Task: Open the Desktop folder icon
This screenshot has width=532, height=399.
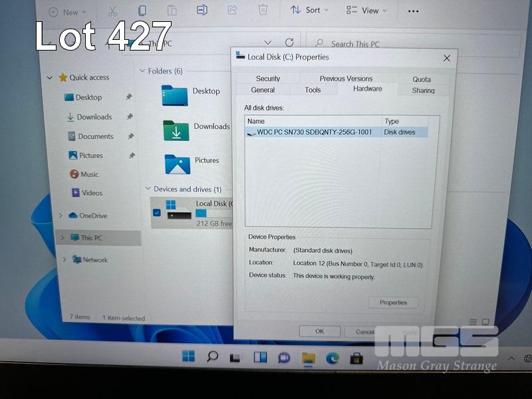Action: (175, 95)
